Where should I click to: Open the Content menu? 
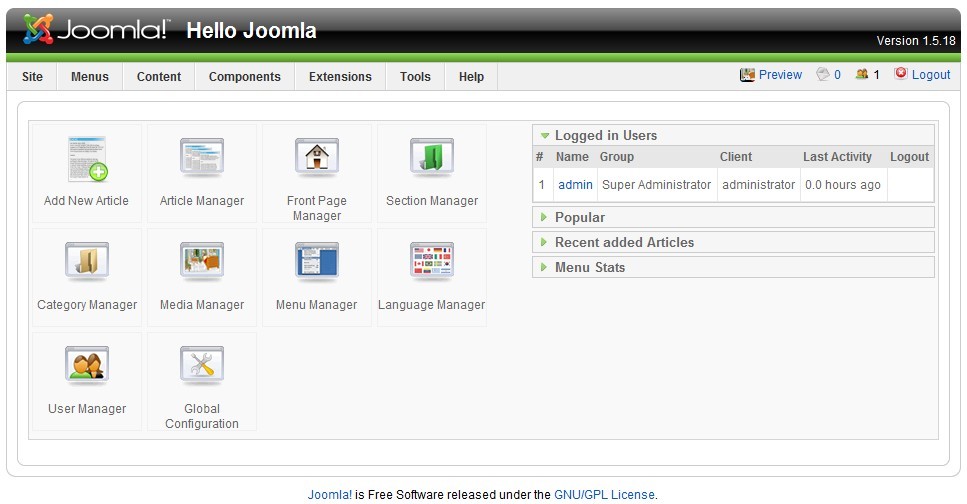(x=158, y=76)
